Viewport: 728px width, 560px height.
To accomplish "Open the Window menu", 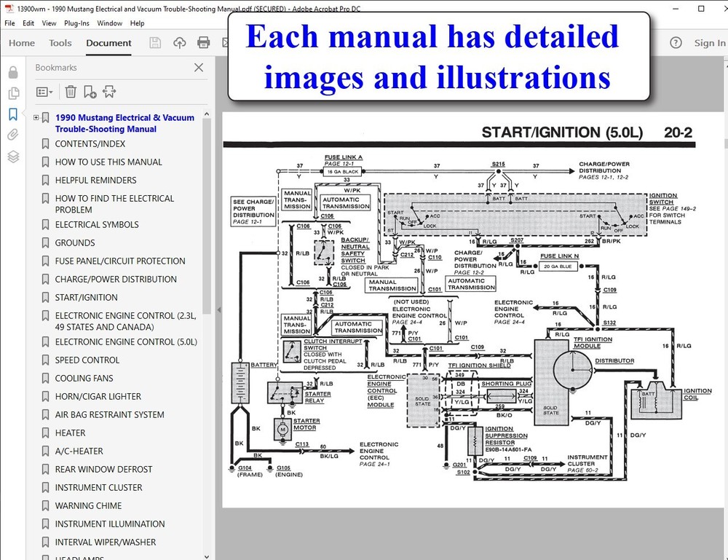I will tap(110, 23).
